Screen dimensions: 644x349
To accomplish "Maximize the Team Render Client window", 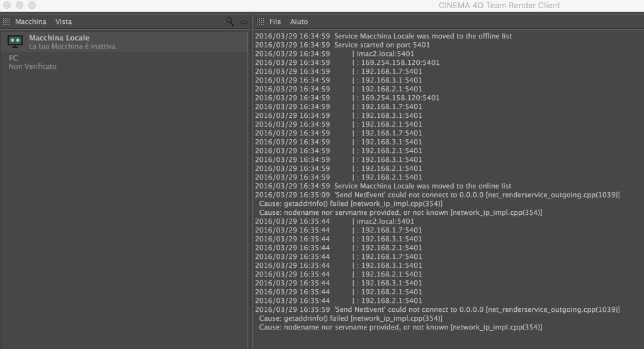I will click(32, 5).
